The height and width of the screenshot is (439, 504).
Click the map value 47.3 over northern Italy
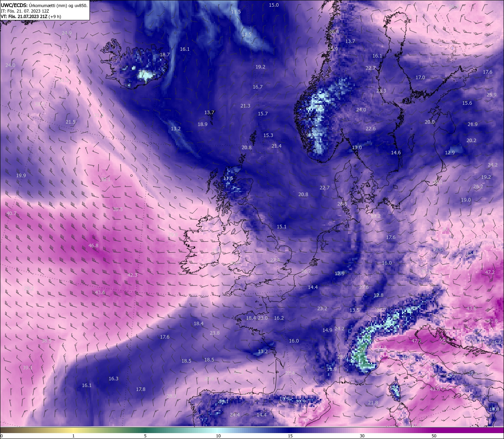pos(416,341)
